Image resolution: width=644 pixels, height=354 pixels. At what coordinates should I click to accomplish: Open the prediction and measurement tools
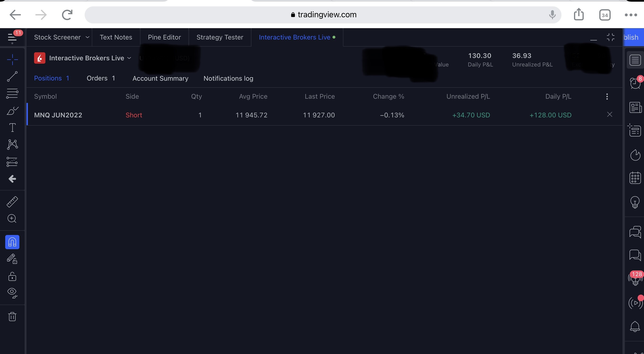(12, 162)
